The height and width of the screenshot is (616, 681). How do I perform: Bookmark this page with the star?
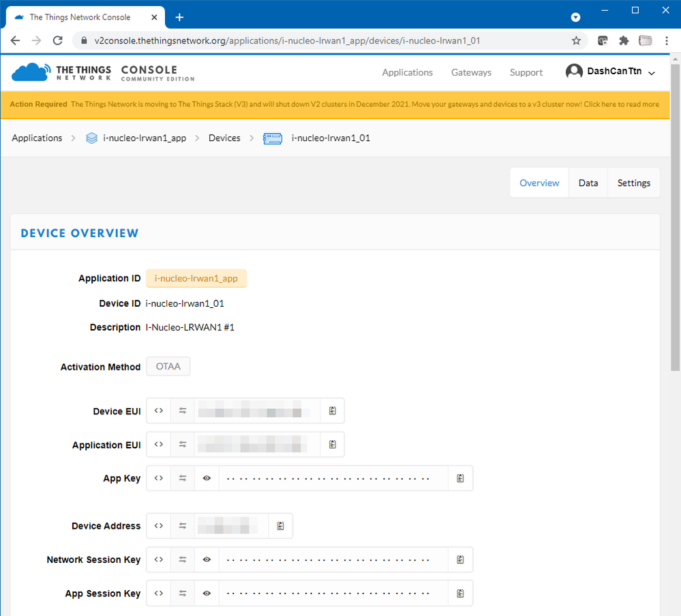[576, 41]
